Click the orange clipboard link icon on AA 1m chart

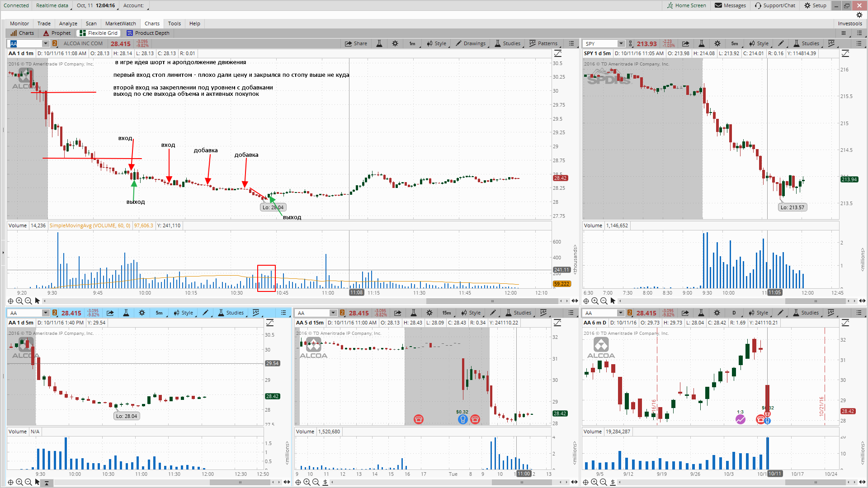[x=55, y=43]
